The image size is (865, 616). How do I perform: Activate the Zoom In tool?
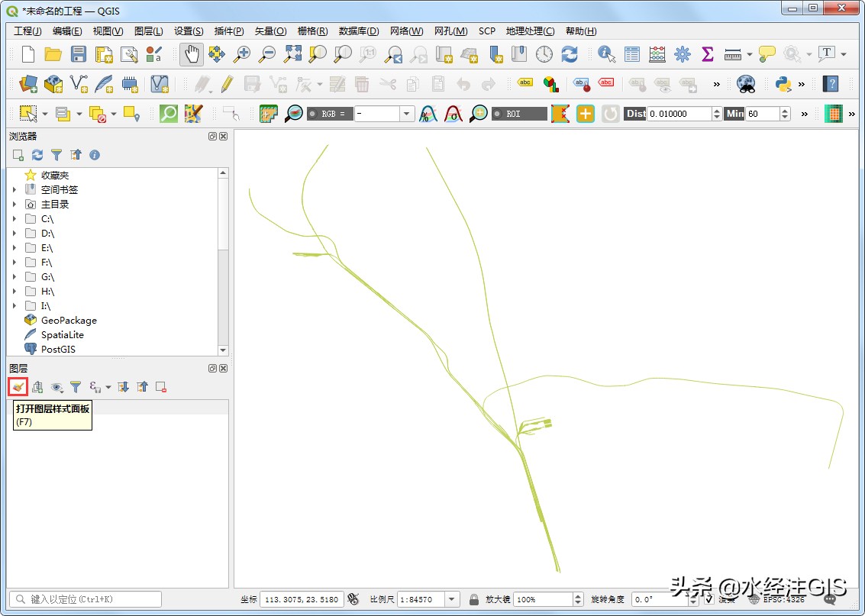(241, 54)
